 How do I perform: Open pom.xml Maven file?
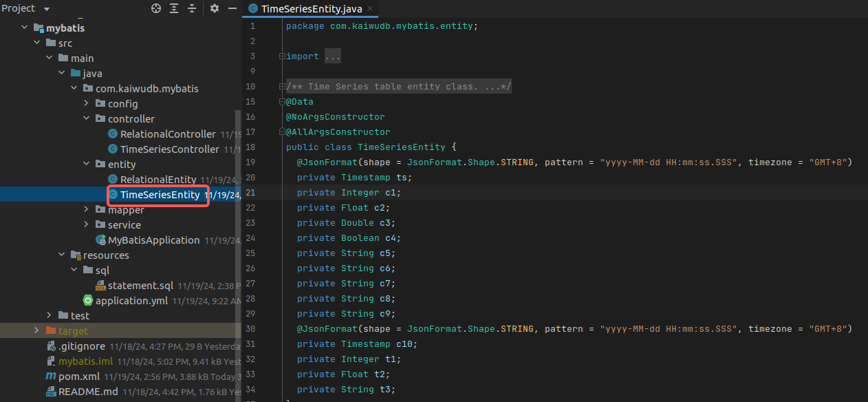tap(79, 377)
